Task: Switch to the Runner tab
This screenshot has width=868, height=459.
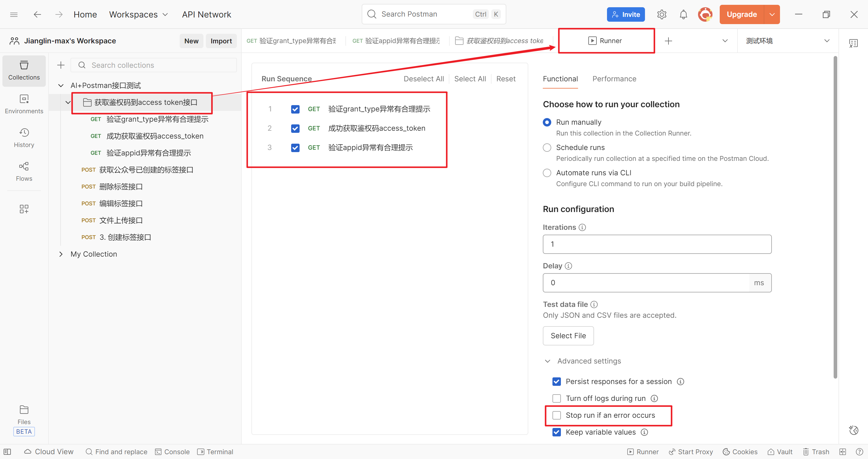Action: [605, 41]
